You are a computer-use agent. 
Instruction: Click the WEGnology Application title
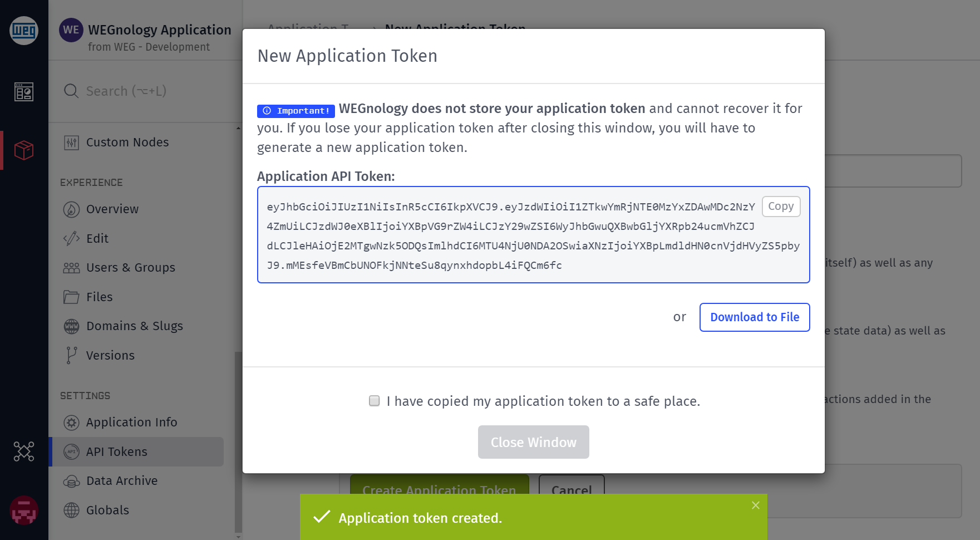point(160,30)
